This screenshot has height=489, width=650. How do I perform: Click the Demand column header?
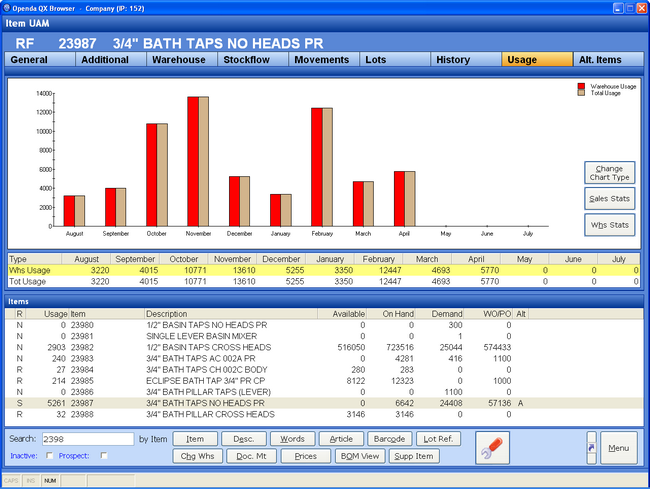(439, 314)
